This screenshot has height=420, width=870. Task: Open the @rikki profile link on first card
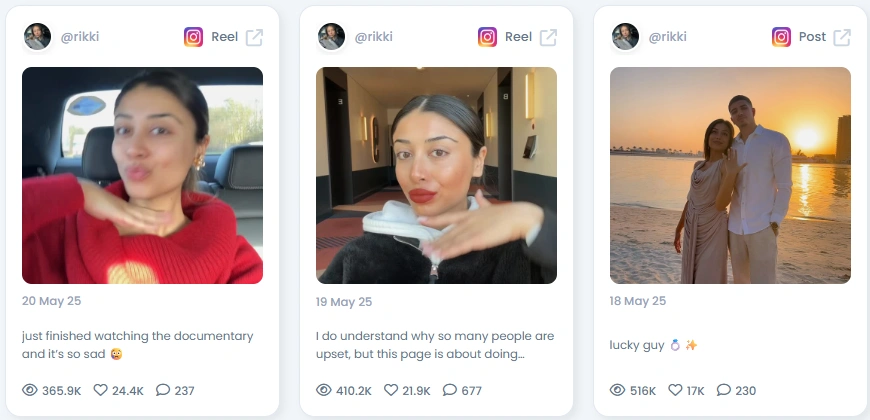(80, 37)
